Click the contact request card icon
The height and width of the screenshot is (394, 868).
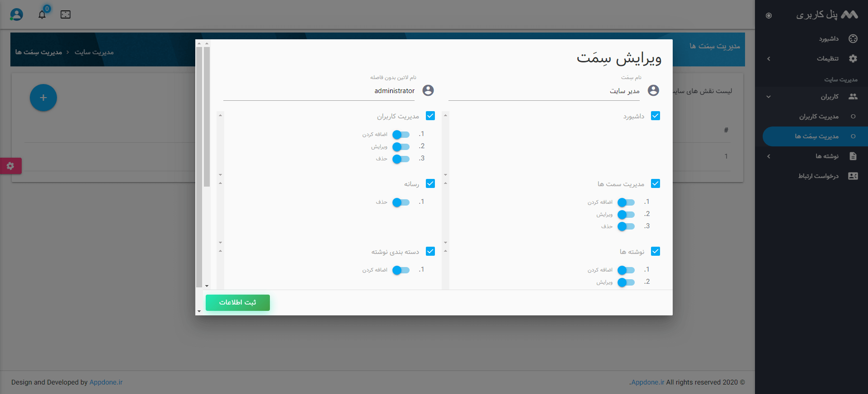[x=853, y=176]
